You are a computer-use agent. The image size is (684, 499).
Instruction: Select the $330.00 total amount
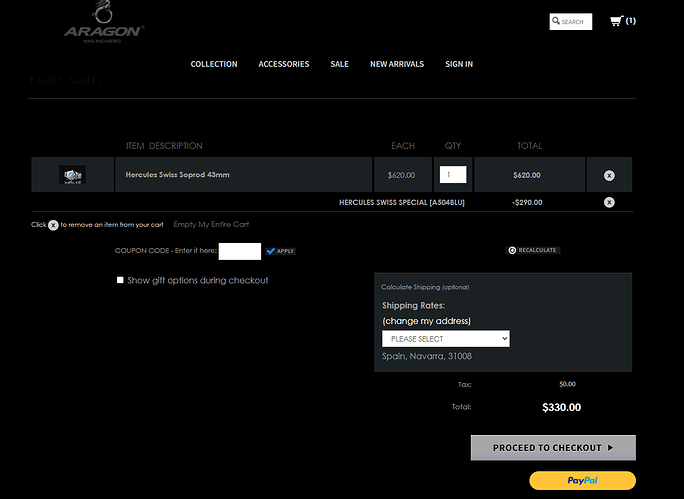(561, 407)
